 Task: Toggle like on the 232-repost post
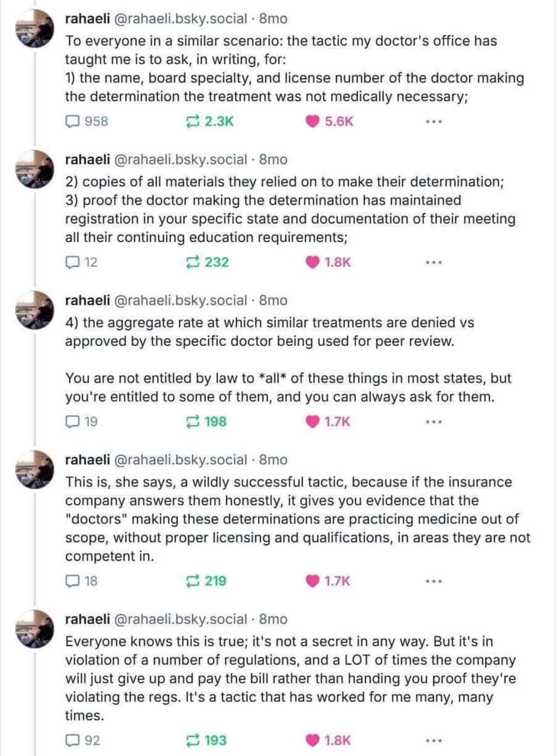pos(313,263)
